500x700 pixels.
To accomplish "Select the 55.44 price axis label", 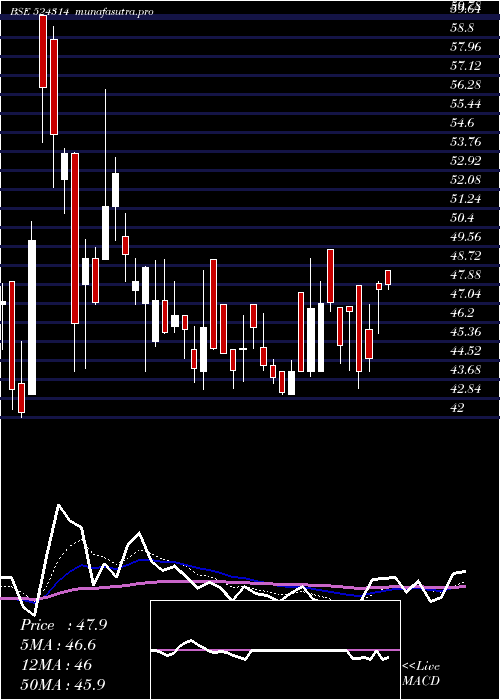I will point(466,104).
